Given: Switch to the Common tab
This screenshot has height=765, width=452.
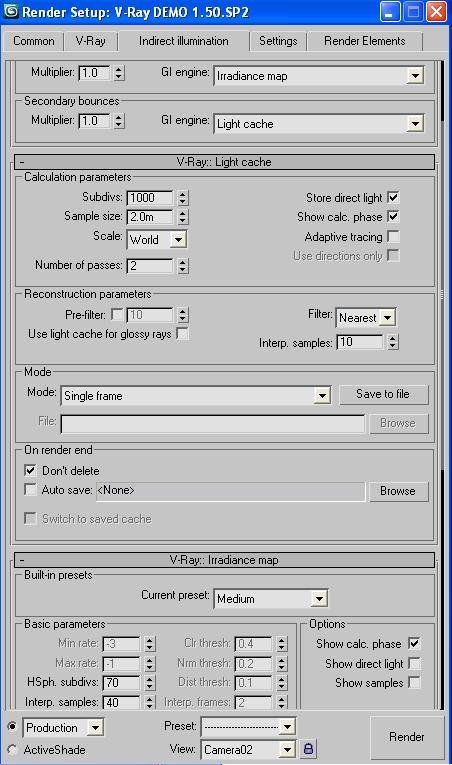Looking at the screenshot, I should (x=34, y=41).
